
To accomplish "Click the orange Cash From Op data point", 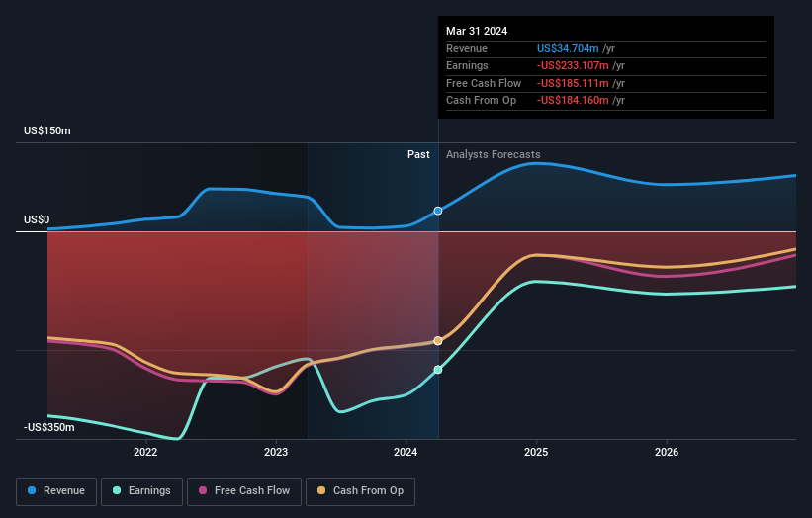I will point(438,340).
